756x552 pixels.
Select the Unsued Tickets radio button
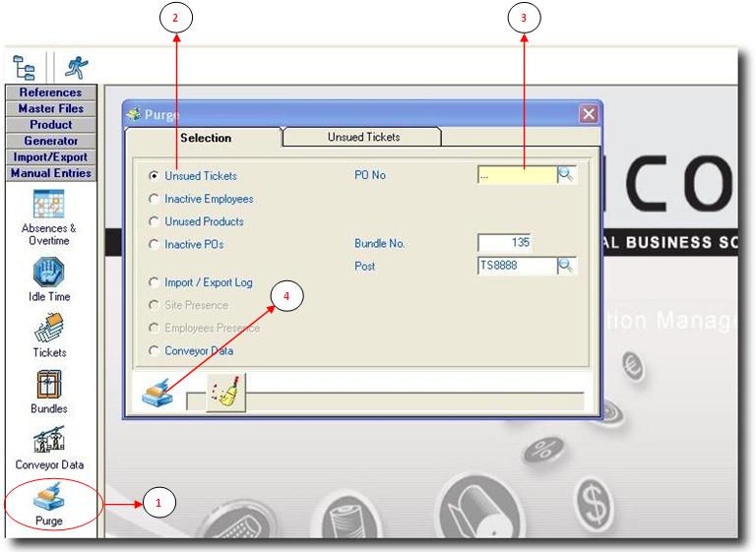[154, 176]
